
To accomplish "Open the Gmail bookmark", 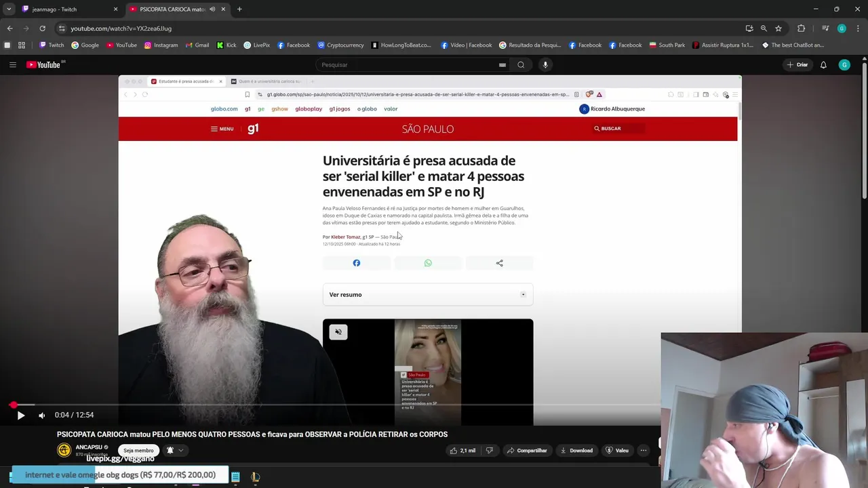I will pyautogui.click(x=197, y=45).
